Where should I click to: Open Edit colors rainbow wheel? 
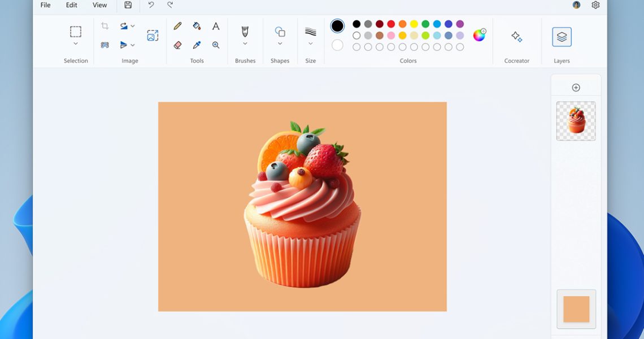479,36
